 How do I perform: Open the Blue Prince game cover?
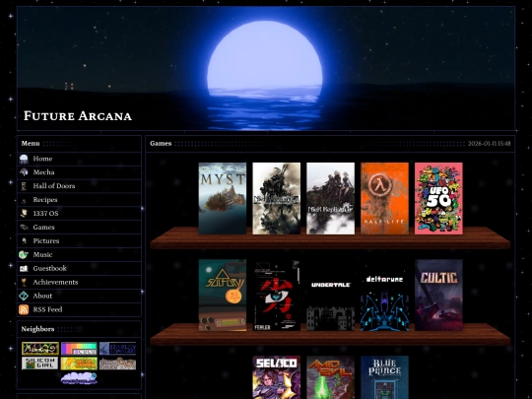point(385,377)
